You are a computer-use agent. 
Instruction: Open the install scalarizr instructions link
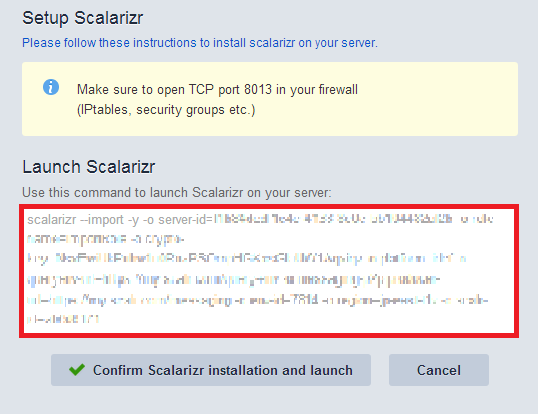pos(200,43)
